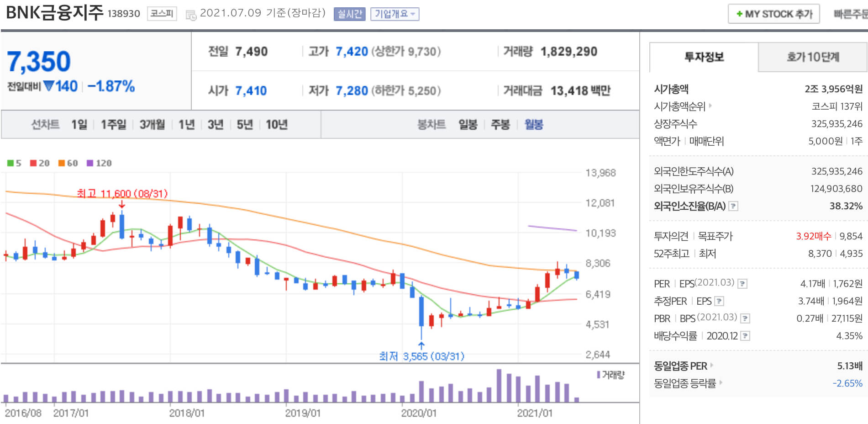The image size is (868, 424).
Task: Click help icon next to 배당수익률 2020.12
Action: click(x=745, y=336)
